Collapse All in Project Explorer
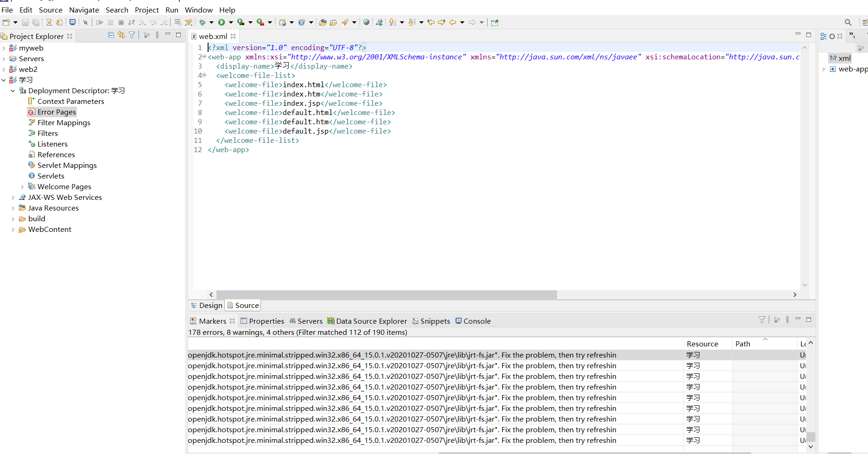This screenshot has height=454, width=868. pyautogui.click(x=111, y=35)
